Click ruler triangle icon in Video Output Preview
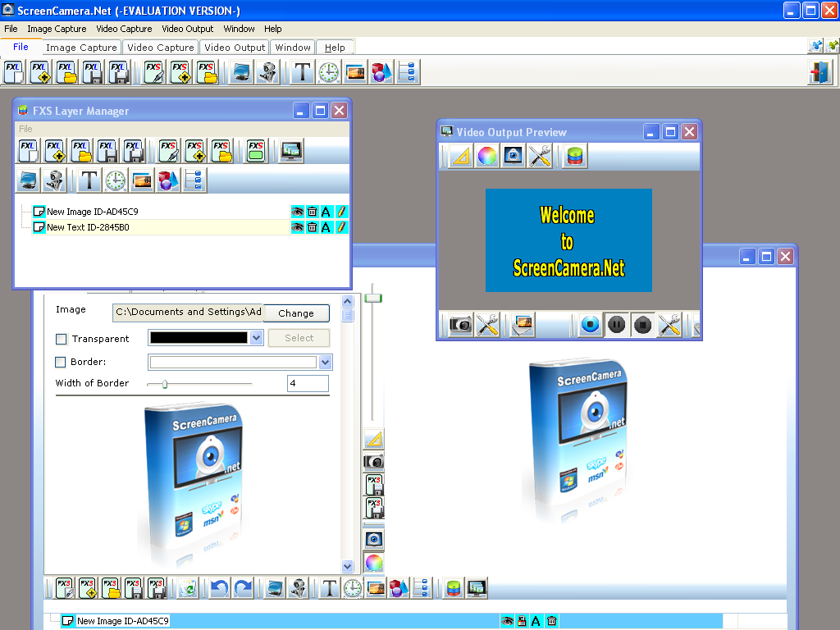The width and height of the screenshot is (840, 630). tap(461, 157)
